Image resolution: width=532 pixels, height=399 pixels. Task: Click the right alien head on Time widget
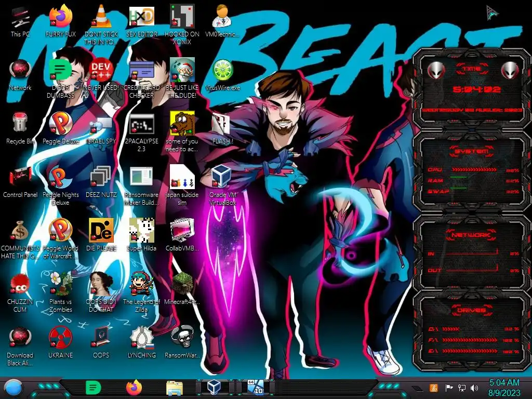[x=510, y=70]
